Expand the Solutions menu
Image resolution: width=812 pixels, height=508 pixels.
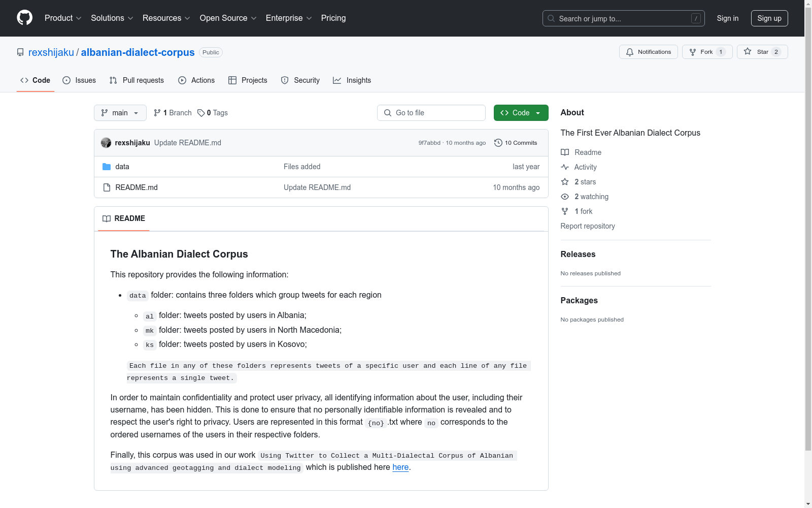coord(112,18)
